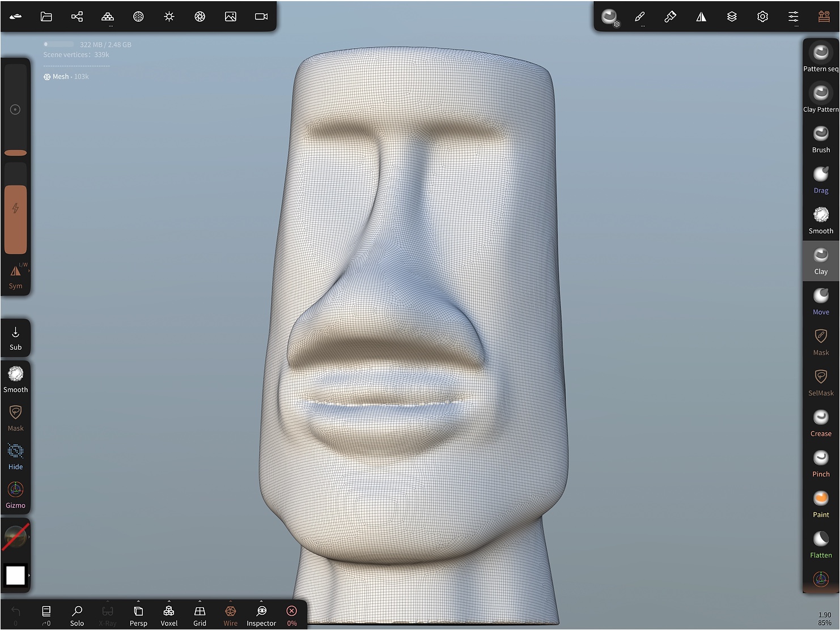The width and height of the screenshot is (840, 630).
Task: Select the Flatten tool
Action: (821, 544)
